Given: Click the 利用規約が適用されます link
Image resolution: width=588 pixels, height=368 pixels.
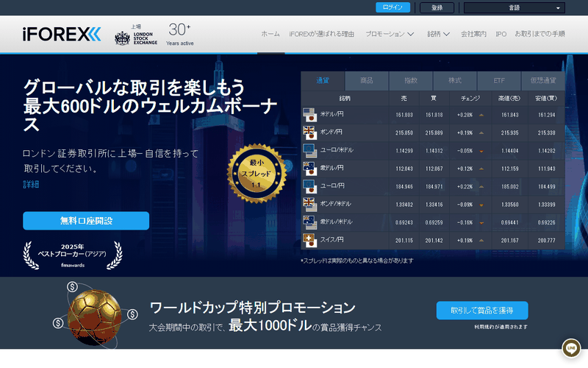Looking at the screenshot, I should tap(501, 327).
